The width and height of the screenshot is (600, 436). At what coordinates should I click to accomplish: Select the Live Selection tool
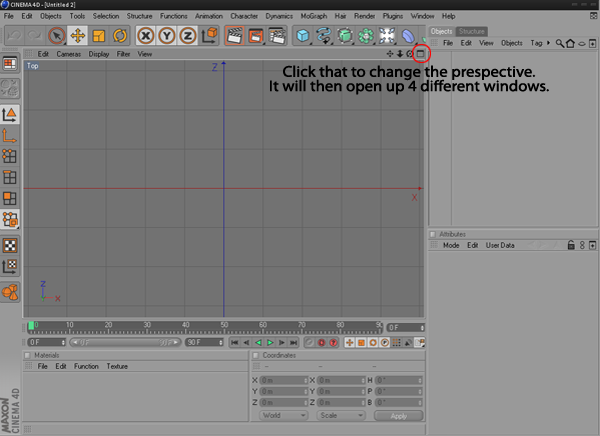pyautogui.click(x=56, y=36)
